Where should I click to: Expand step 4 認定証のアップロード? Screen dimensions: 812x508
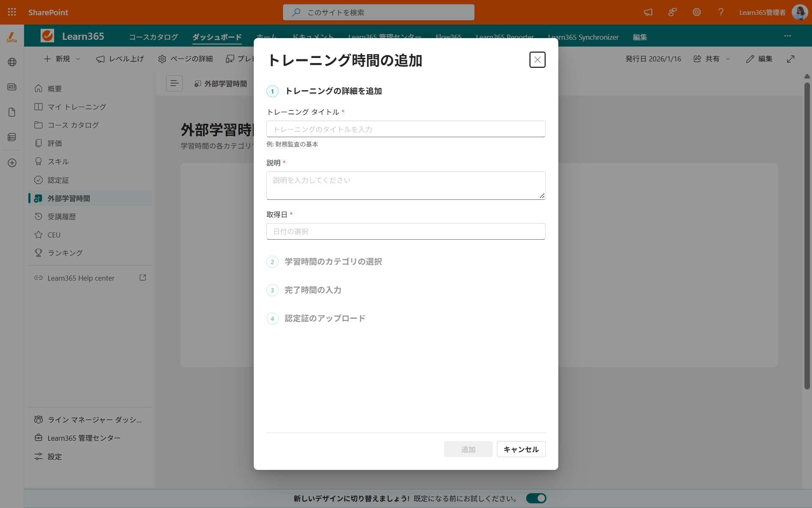(x=316, y=318)
